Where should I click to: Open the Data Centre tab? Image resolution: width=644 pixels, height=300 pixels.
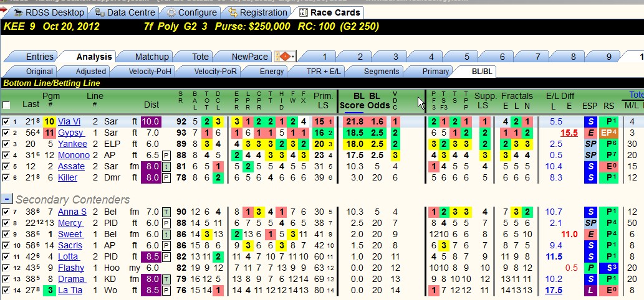point(125,12)
